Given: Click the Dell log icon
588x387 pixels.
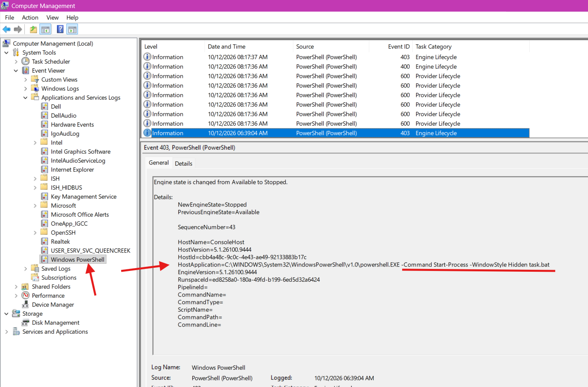Looking at the screenshot, I should pyautogui.click(x=45, y=106).
